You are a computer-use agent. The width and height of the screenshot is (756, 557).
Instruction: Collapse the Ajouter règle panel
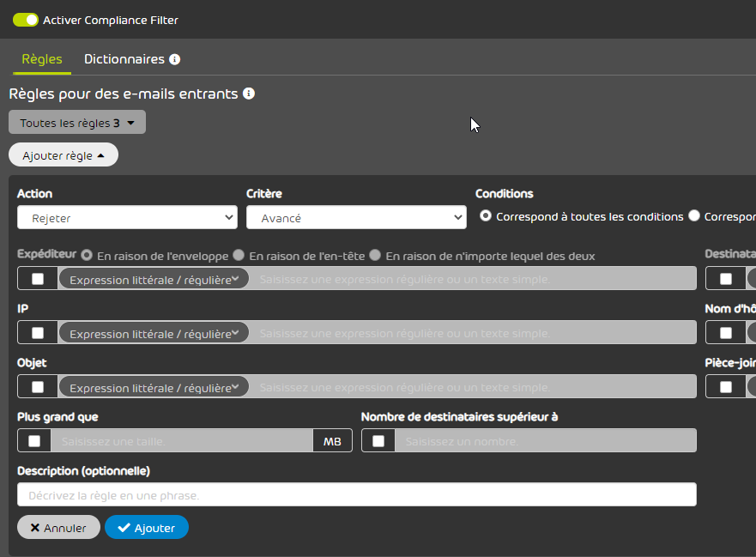click(x=64, y=154)
